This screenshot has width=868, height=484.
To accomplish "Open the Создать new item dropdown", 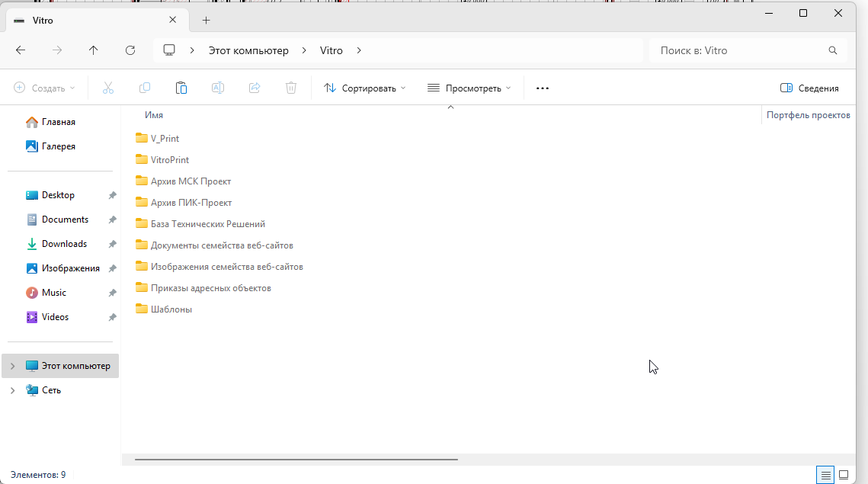I will point(44,88).
